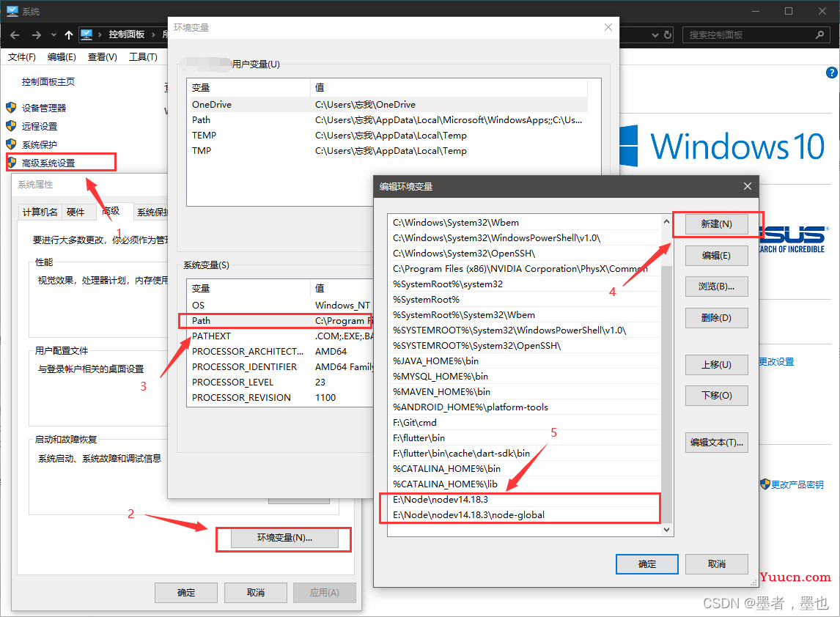
Task: Select system variable OS row
Action: (280, 306)
